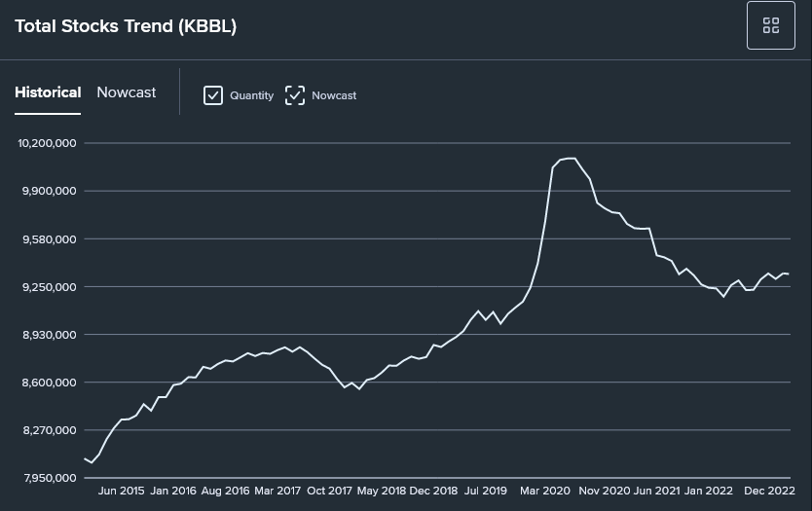Screen dimensions: 812x511
Task: Click the Oct 2017 x-axis label
Action: (x=329, y=491)
